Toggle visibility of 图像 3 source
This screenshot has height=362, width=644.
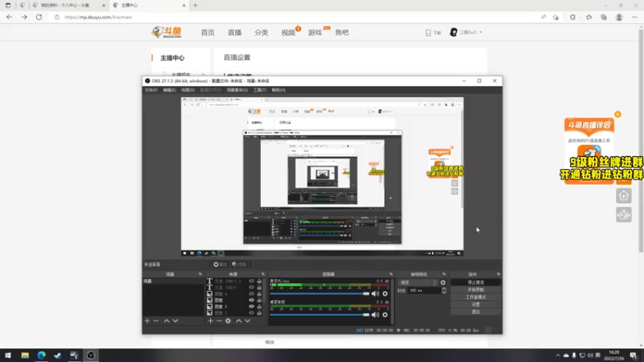[x=251, y=313]
